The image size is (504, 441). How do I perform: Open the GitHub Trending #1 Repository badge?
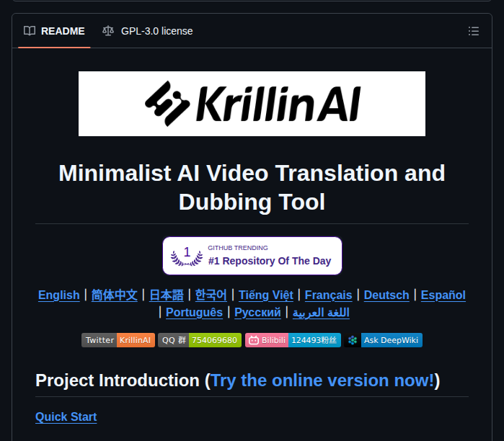252,256
